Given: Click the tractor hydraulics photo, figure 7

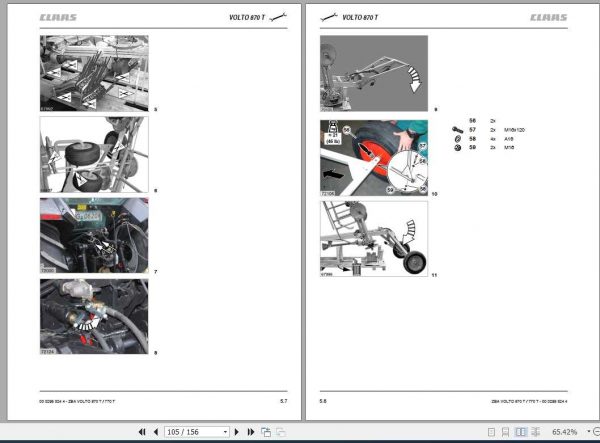Looking at the screenshot, I should click(94, 235).
